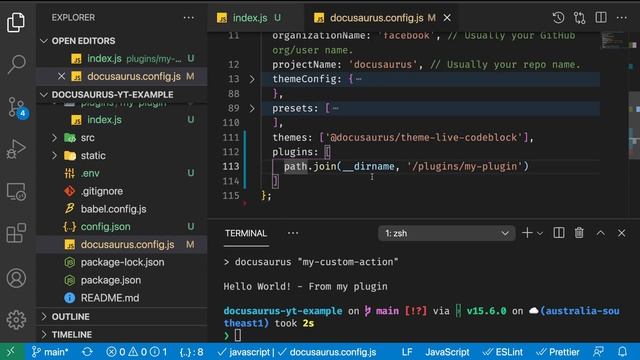Click the Prettier status bar item

coord(558,351)
